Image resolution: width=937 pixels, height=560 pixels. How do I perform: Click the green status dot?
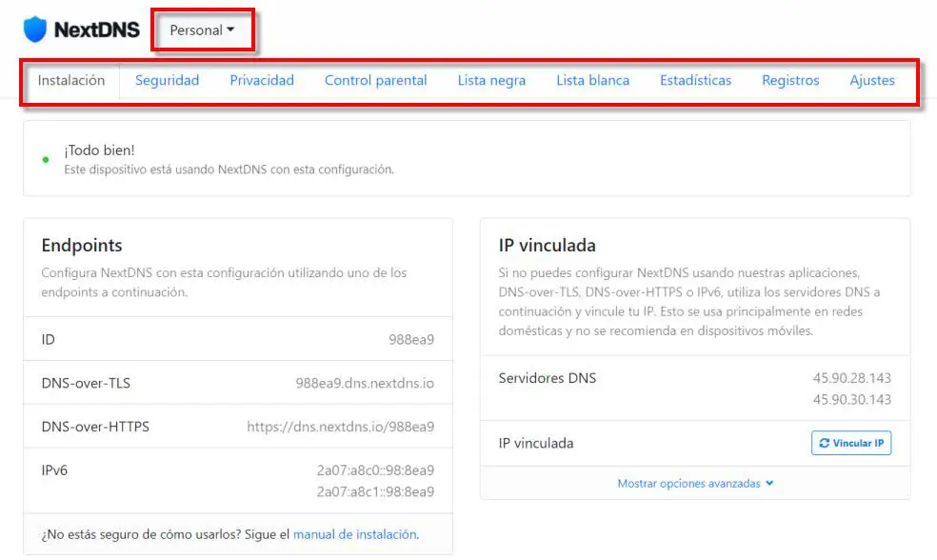(46, 160)
